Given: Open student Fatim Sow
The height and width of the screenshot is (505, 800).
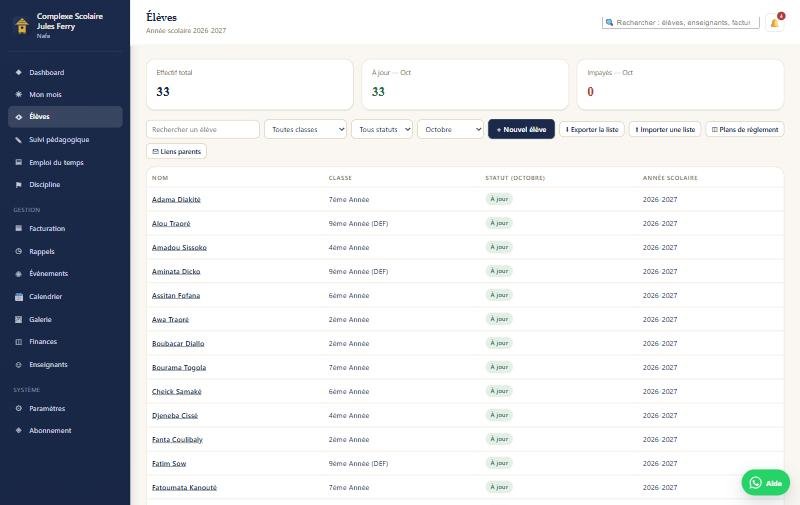Looking at the screenshot, I should point(169,463).
